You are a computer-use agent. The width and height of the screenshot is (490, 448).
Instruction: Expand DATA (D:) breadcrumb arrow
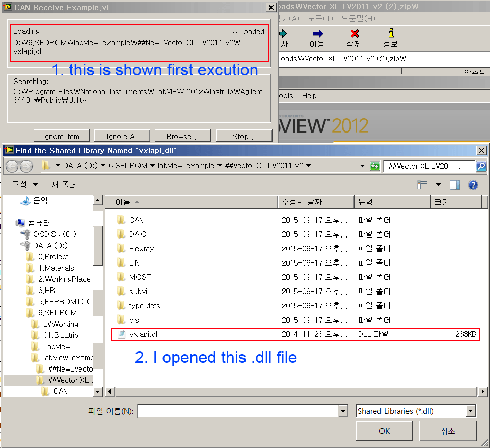[x=103, y=166]
